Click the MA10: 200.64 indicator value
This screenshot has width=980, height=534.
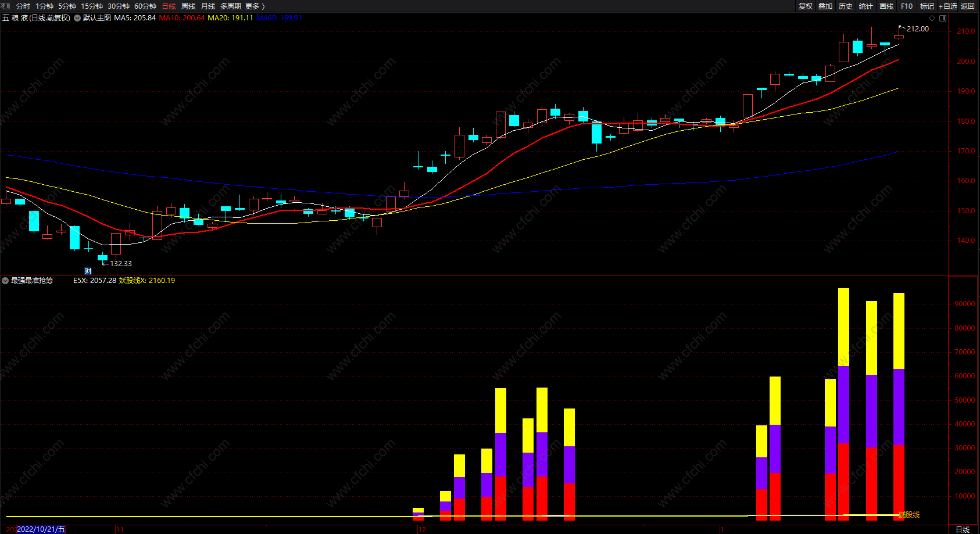182,18
